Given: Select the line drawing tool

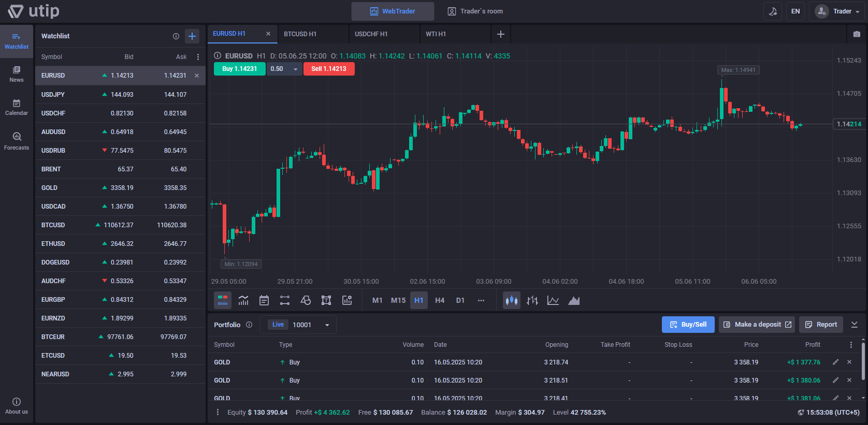Looking at the screenshot, I should click(285, 300).
